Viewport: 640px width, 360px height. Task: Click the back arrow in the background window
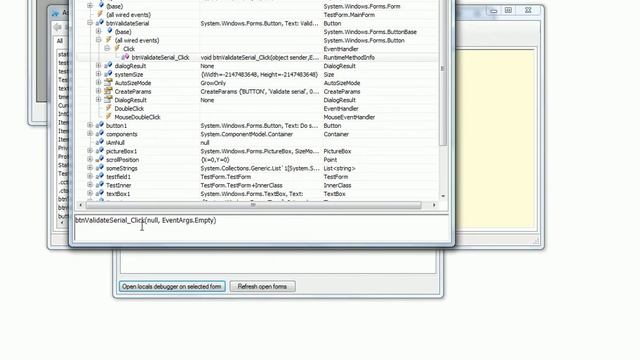[x=58, y=27]
